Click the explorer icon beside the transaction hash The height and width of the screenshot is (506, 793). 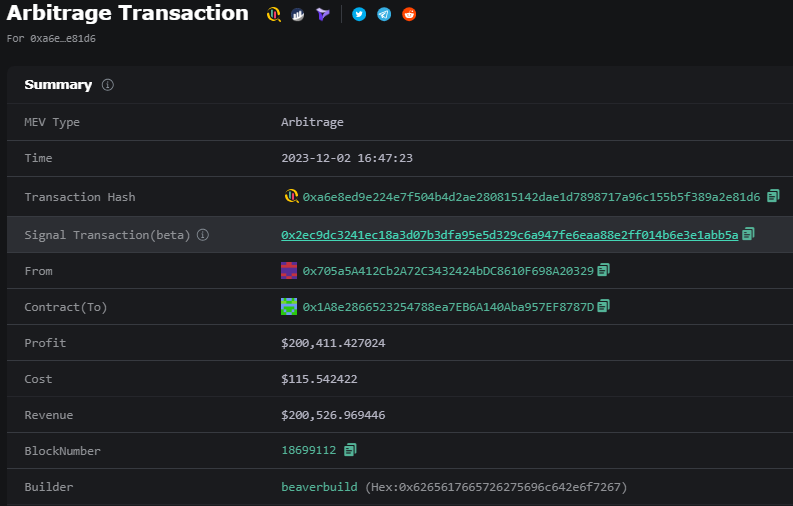point(291,196)
